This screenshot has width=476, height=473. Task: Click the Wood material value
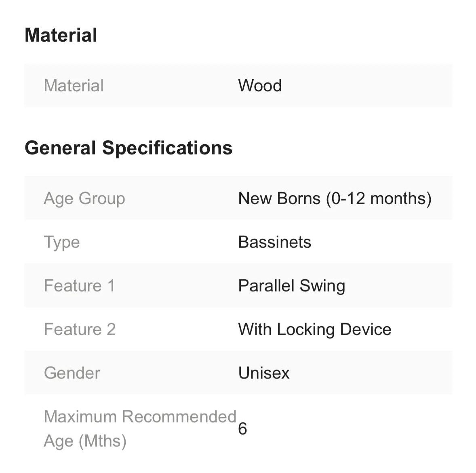coord(260,86)
